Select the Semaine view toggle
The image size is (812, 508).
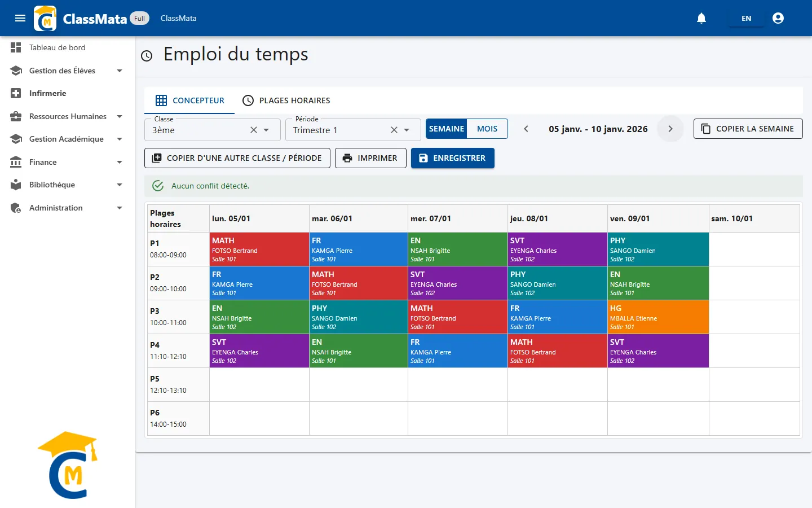446,129
